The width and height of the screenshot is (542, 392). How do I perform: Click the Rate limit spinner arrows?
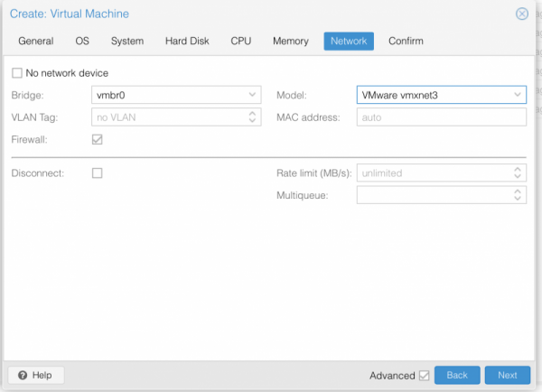(518, 173)
